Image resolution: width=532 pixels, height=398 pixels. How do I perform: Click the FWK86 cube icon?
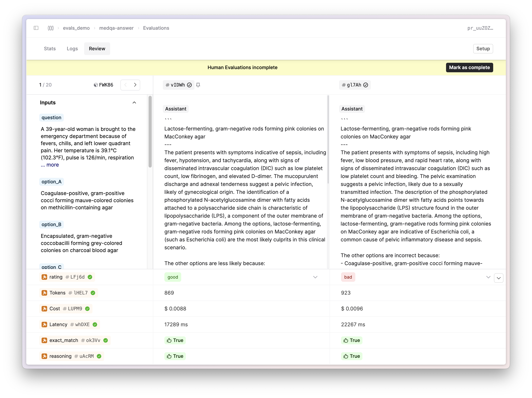pos(95,85)
